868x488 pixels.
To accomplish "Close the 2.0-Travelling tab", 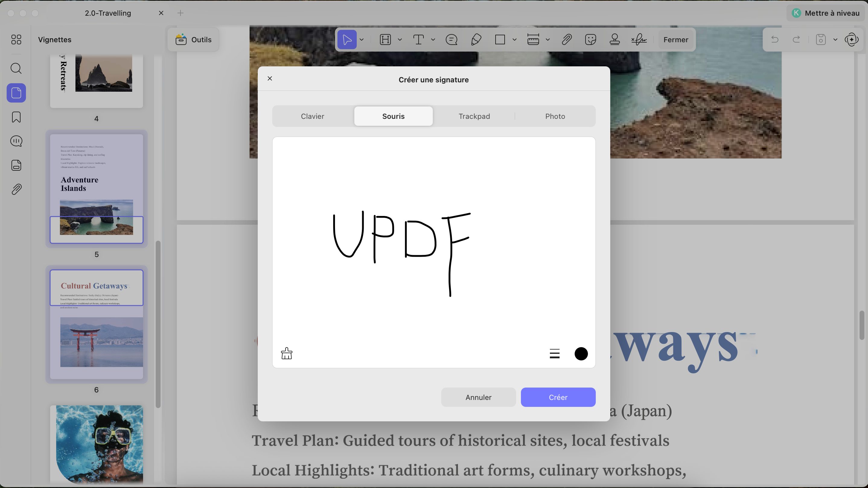I will click(x=161, y=13).
